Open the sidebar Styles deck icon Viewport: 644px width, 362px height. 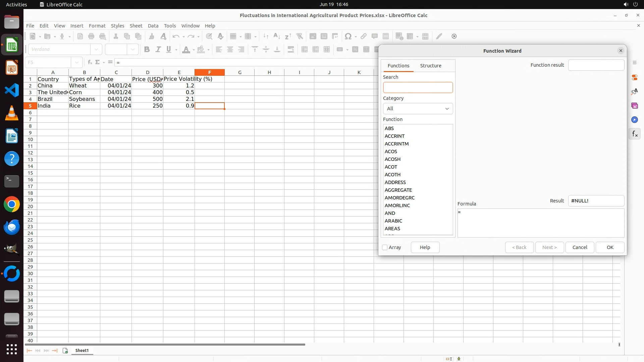click(x=634, y=92)
